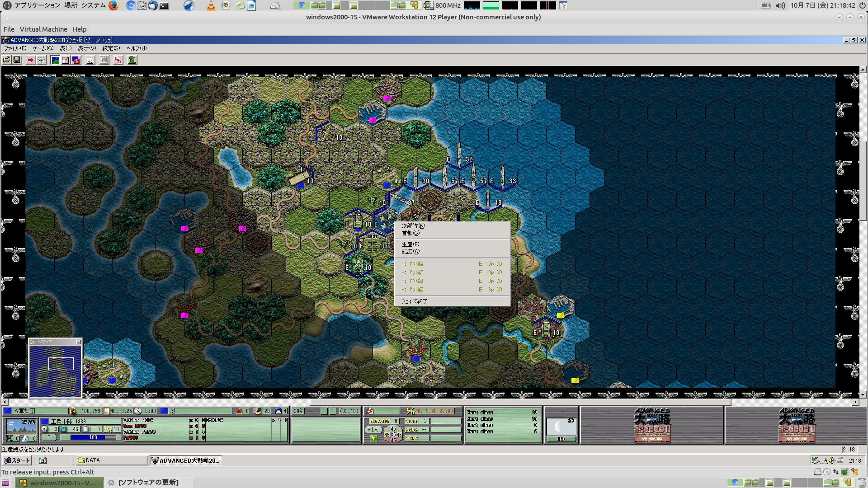Open VMware File menu
Screen dimensions: 868x488
pos(9,29)
